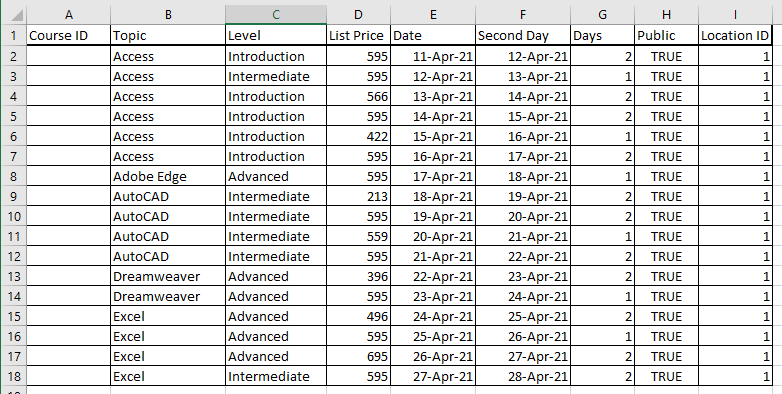Click the 566 list price cell
This screenshot has height=394, width=782.
pos(359,96)
